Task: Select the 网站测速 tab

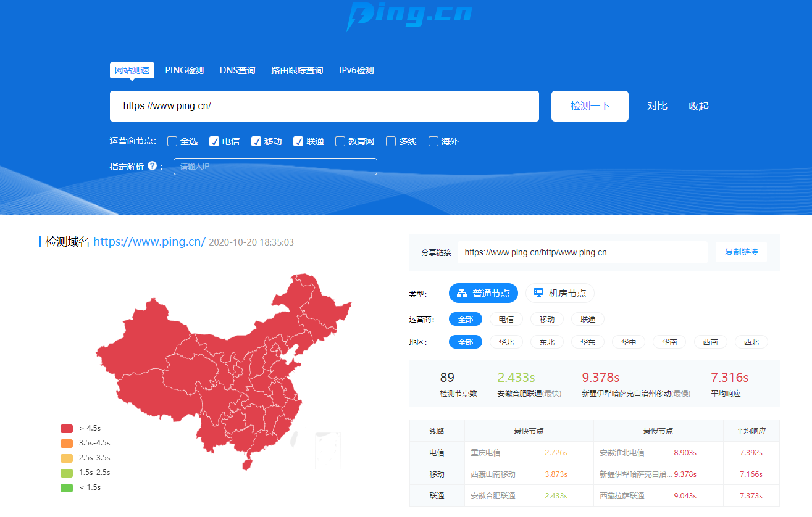Action: click(132, 70)
